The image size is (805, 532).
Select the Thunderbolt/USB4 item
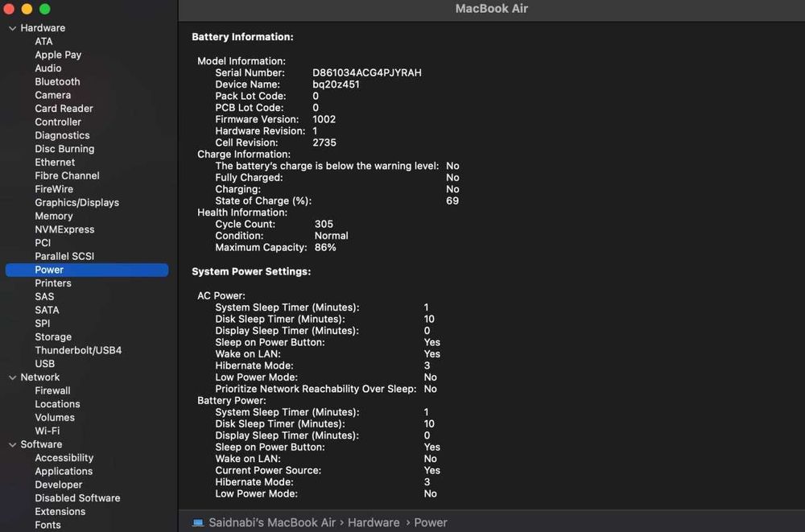point(78,350)
